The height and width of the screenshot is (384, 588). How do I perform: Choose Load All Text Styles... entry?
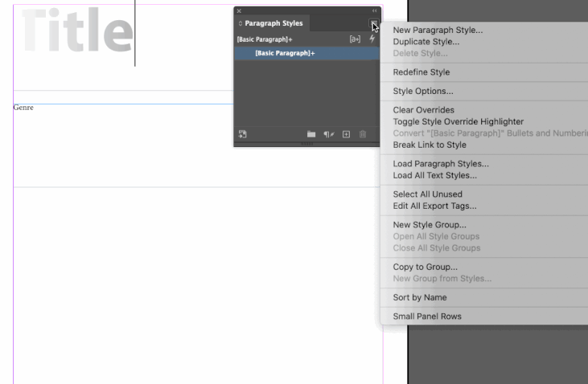coord(434,175)
